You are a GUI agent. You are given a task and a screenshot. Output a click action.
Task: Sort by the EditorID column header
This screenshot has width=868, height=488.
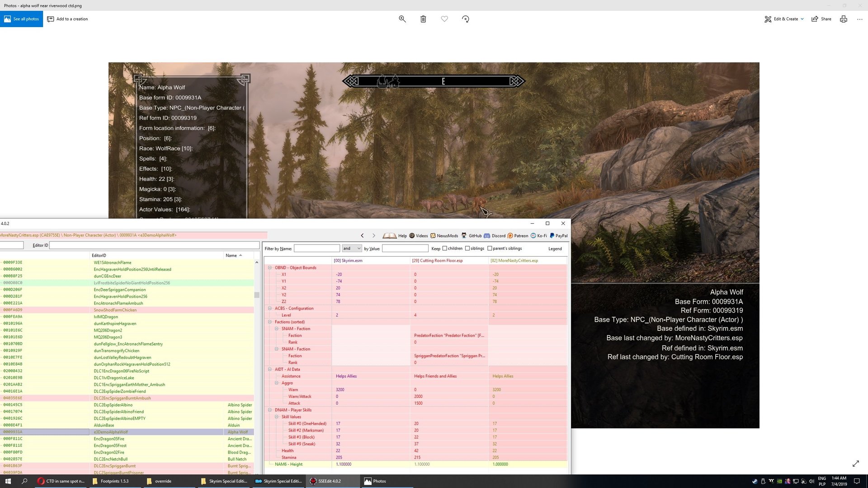coord(156,255)
